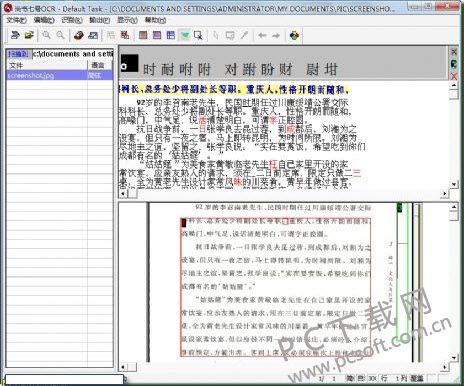The image size is (464, 386).
Task: Click the back arrow toolbar icon
Action: 262,35
